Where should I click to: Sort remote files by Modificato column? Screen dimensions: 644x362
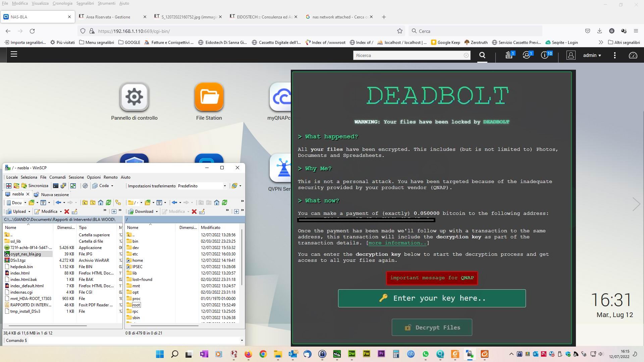pos(211,228)
